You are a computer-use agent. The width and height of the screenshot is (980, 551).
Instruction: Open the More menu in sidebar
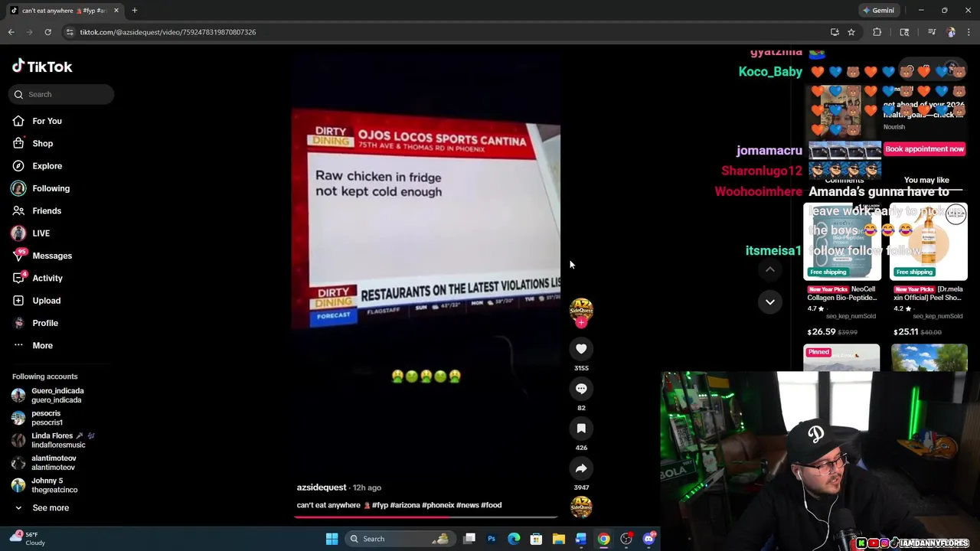(x=42, y=345)
